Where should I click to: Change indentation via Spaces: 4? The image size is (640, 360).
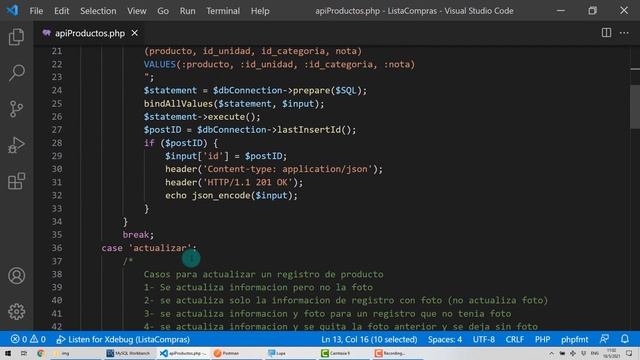[x=445, y=339]
